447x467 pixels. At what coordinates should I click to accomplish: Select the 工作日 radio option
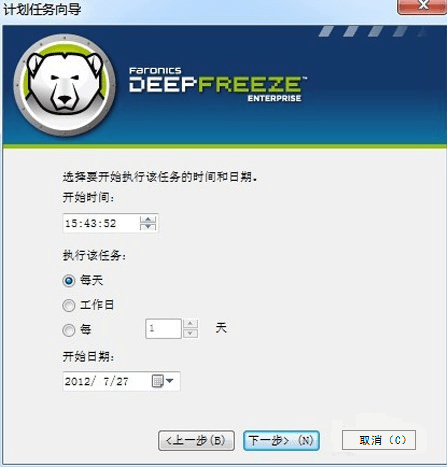point(69,305)
